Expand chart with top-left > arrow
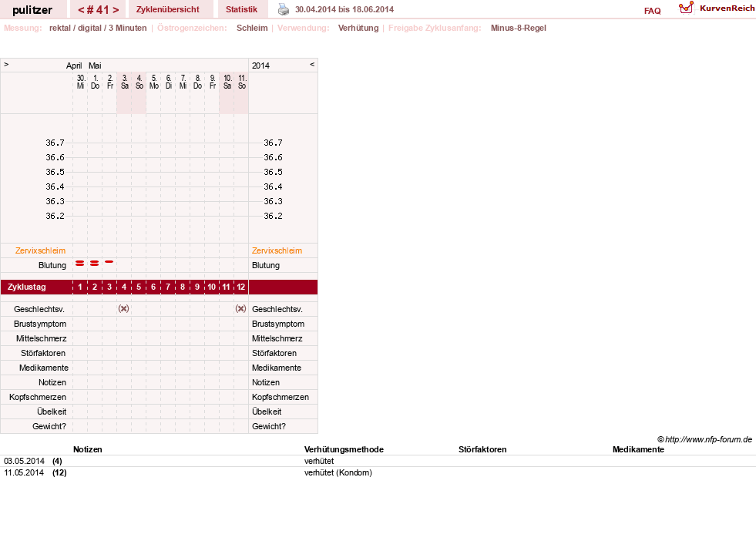756x541 pixels. (6, 64)
